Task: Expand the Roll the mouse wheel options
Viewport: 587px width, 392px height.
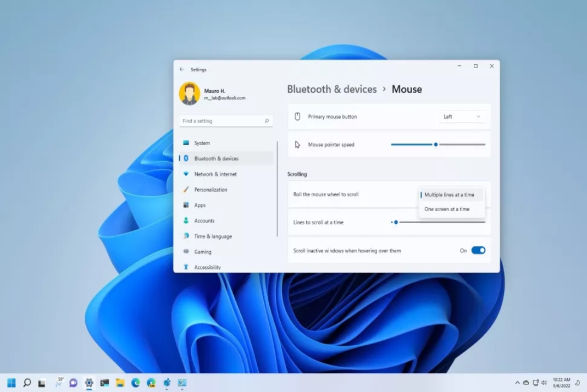Action: 451,195
